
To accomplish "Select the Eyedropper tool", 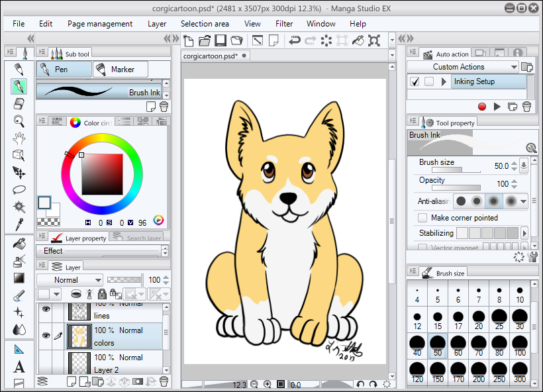I will coord(19,224).
